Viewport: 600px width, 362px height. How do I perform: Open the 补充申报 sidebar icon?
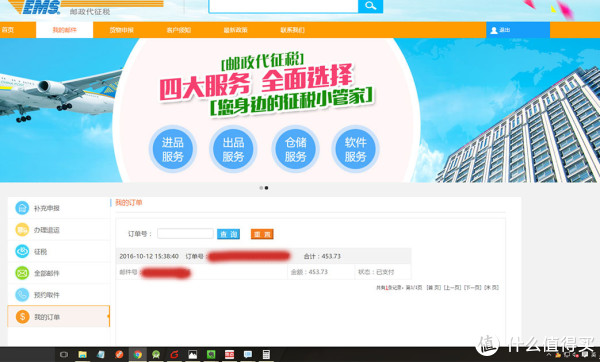(x=22, y=208)
